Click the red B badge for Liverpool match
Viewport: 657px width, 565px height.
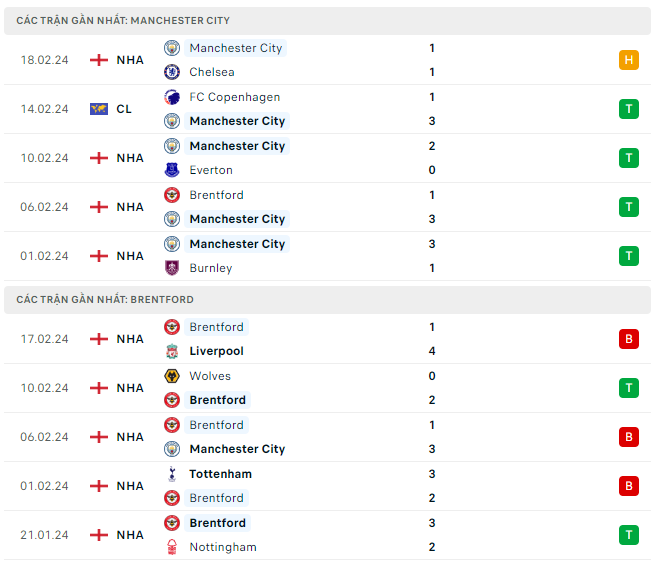tap(628, 339)
